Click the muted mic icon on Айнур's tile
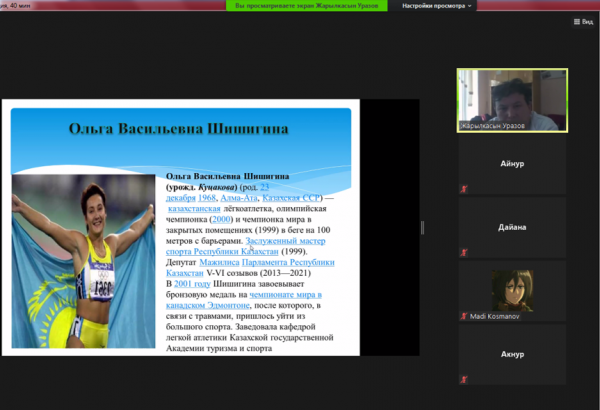Image resolution: width=600 pixels, height=410 pixels. tap(463, 189)
